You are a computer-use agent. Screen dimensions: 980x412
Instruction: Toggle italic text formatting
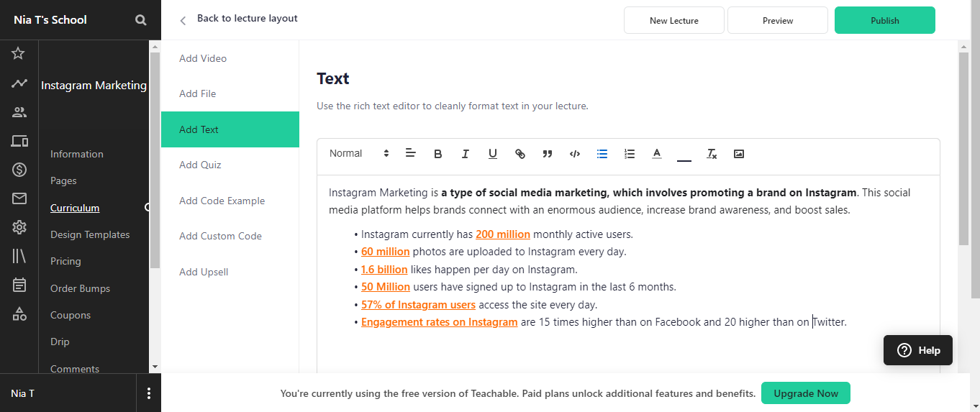(466, 154)
